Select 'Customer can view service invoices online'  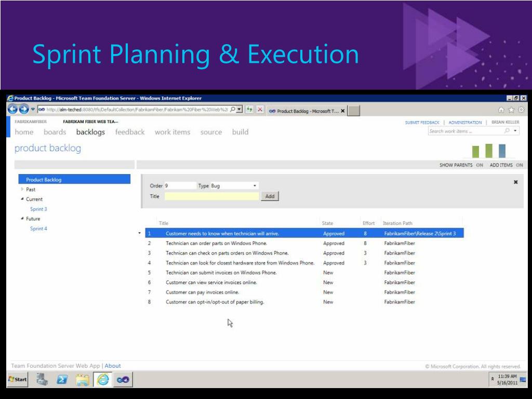304,282
